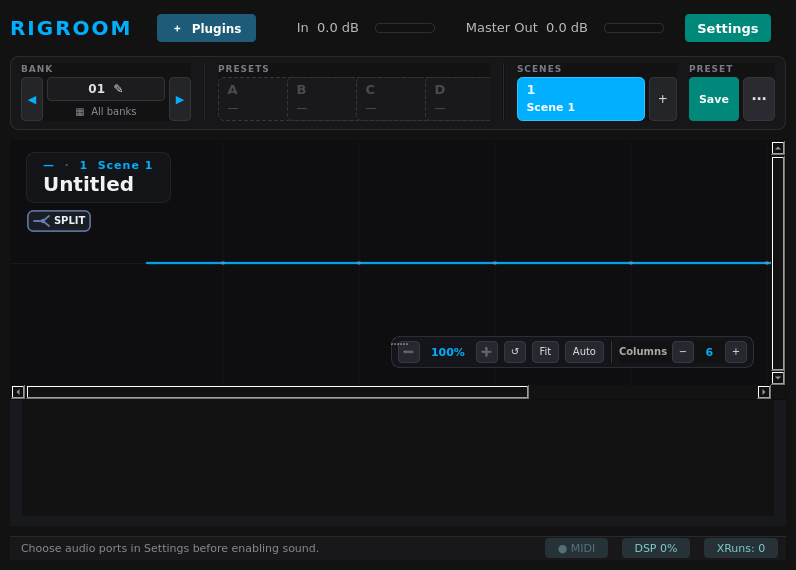Image resolution: width=796 pixels, height=570 pixels.
Task: Go to next bank arrow
Action: [180, 99]
